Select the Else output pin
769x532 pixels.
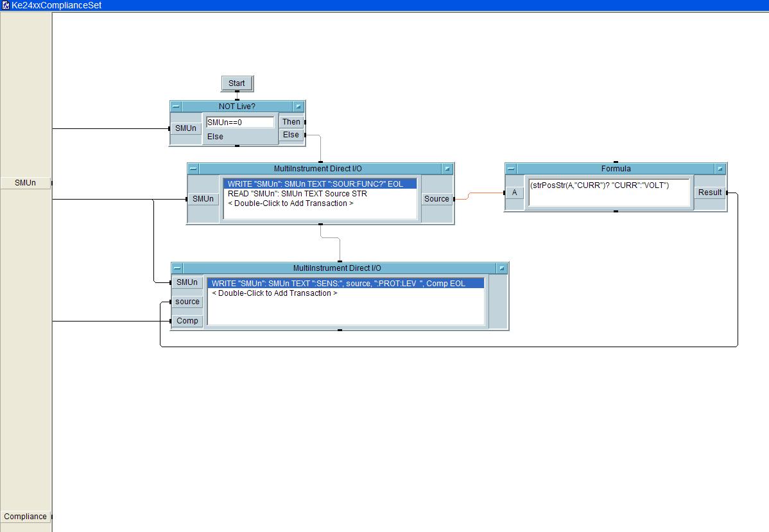click(x=291, y=135)
